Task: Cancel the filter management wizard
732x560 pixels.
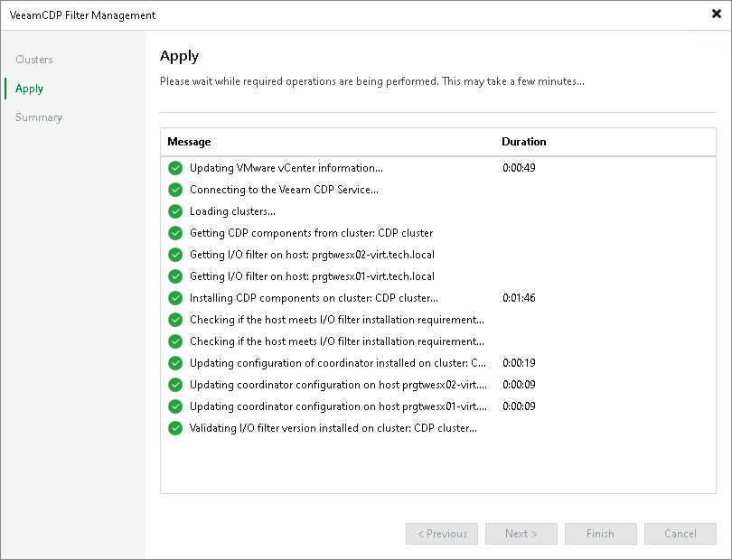Action: 680,534
